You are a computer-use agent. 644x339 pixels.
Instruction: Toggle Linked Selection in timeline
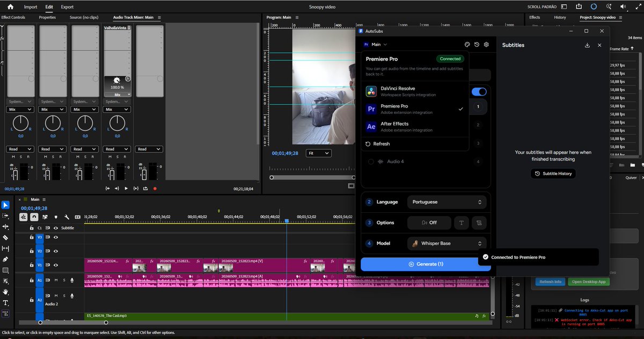point(45,217)
